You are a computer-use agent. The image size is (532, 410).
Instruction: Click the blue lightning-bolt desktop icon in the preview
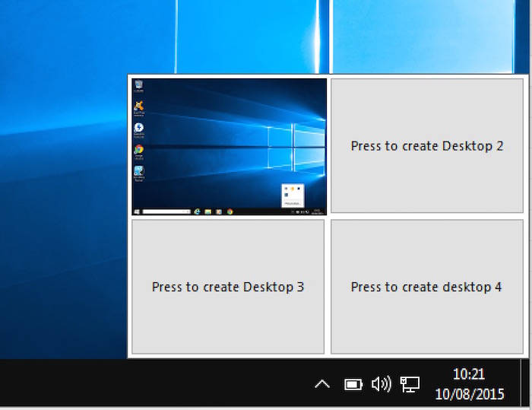[139, 129]
